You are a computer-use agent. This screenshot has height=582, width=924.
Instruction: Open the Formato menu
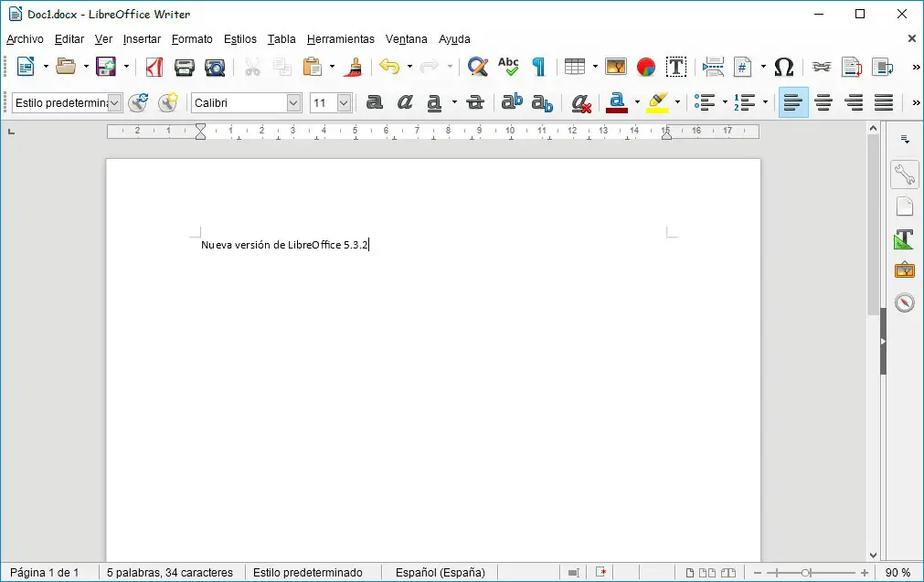pos(192,39)
